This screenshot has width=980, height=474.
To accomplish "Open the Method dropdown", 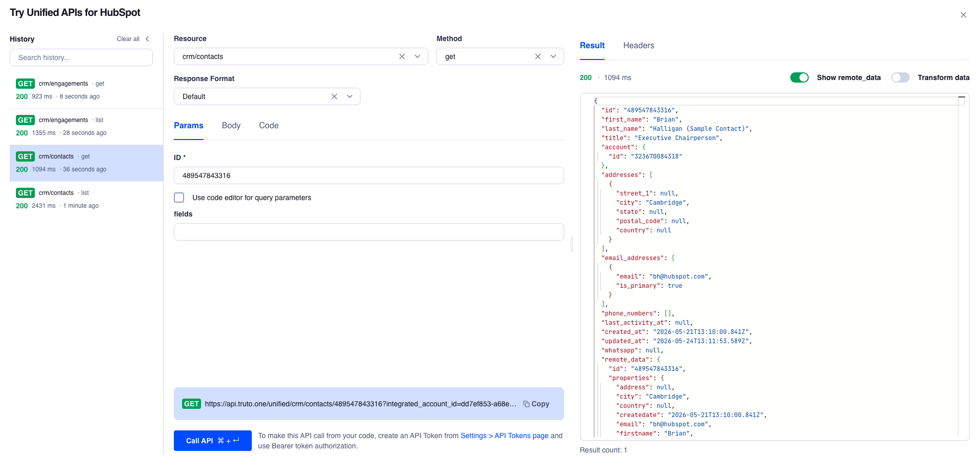I will (x=553, y=56).
